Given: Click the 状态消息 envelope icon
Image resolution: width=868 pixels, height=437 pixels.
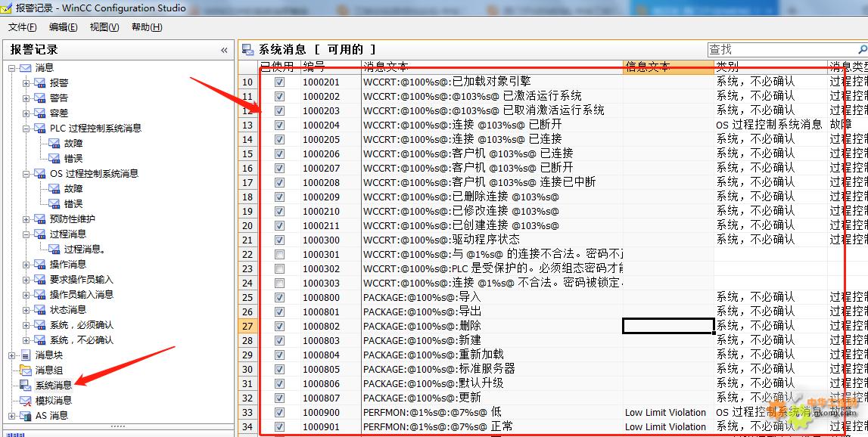Looking at the screenshot, I should (x=39, y=310).
